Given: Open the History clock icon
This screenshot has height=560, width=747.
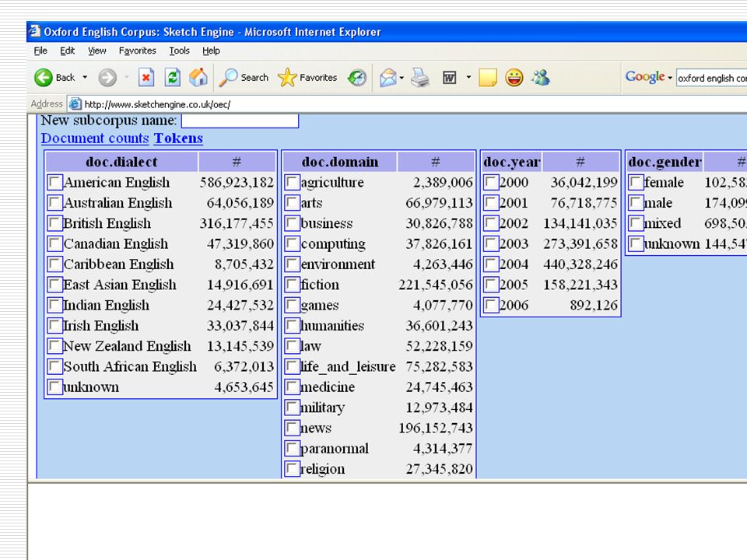Looking at the screenshot, I should (x=357, y=77).
